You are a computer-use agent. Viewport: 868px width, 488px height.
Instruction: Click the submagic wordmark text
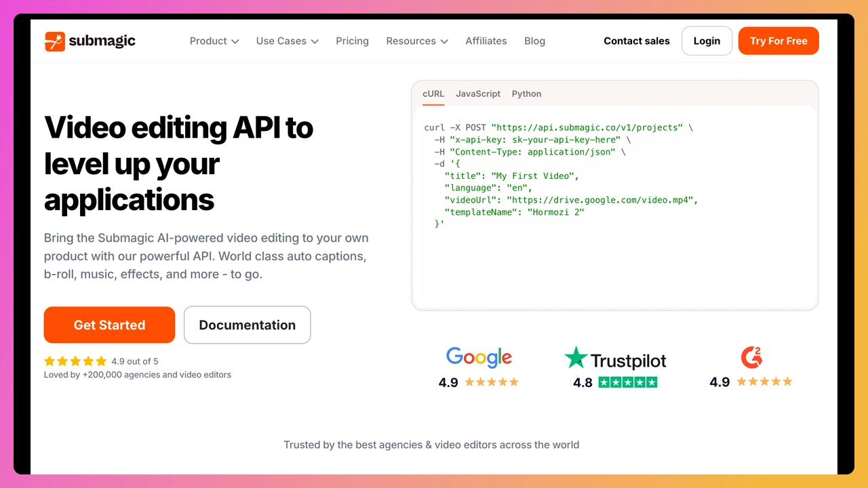point(102,41)
